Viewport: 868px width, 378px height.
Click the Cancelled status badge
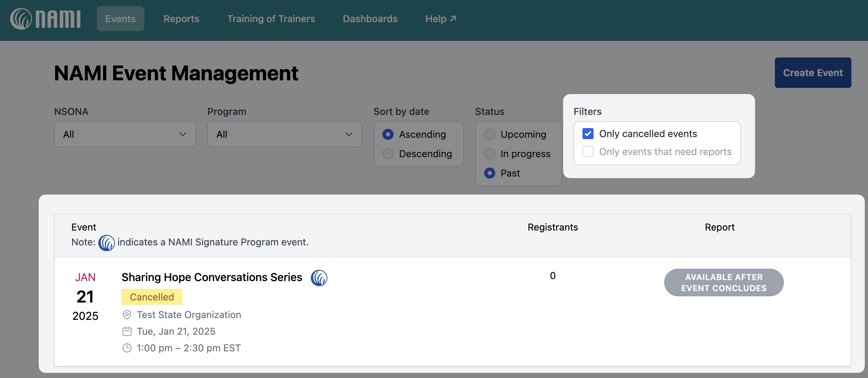pos(152,297)
